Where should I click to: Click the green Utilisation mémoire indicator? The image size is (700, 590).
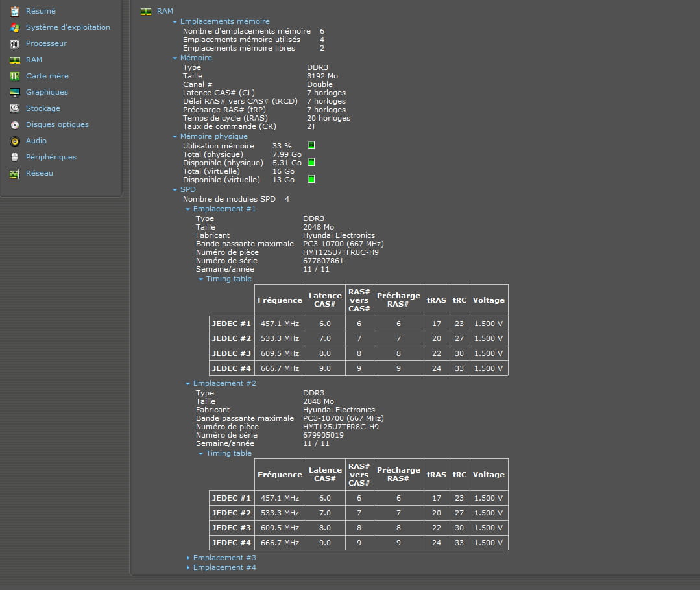click(311, 146)
